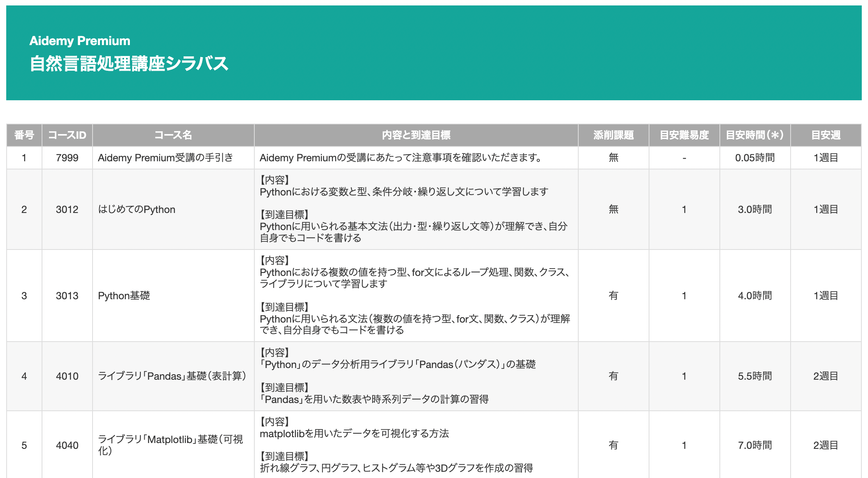Click 2週目 in the course 4040 row

pyautogui.click(x=826, y=445)
